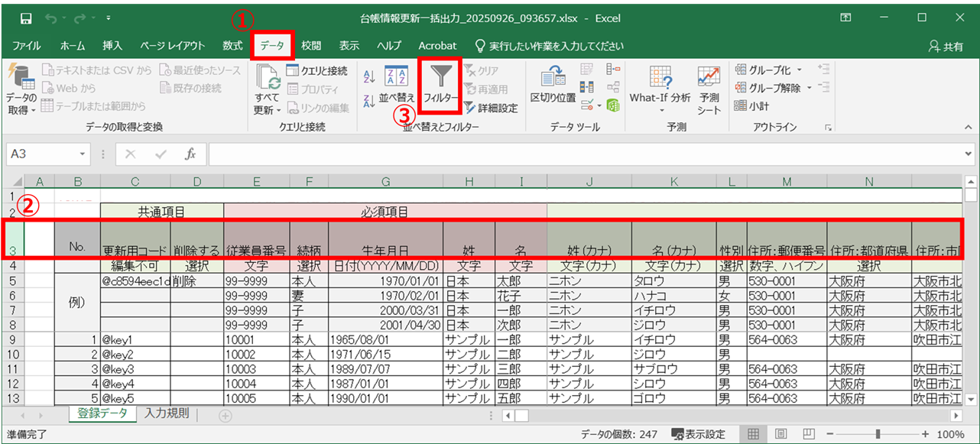Switch to Page Layout view in status bar

coord(780,434)
